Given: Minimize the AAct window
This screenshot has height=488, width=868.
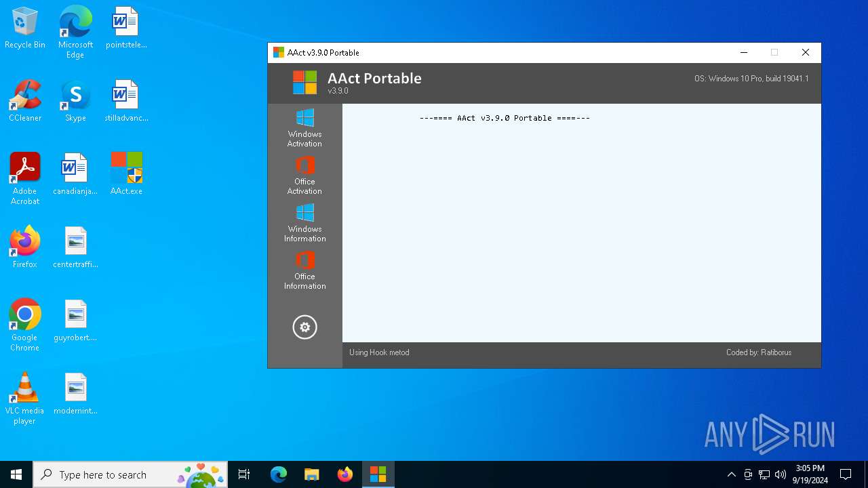Looking at the screenshot, I should click(744, 52).
